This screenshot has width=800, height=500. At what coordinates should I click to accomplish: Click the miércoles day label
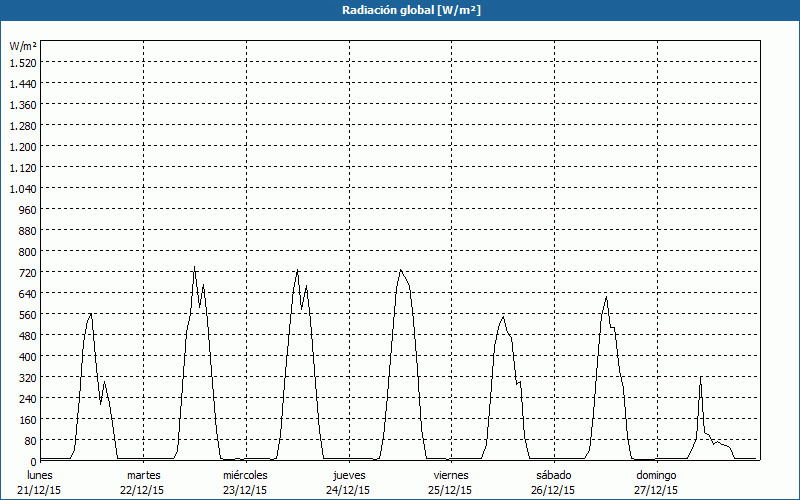coord(245,474)
